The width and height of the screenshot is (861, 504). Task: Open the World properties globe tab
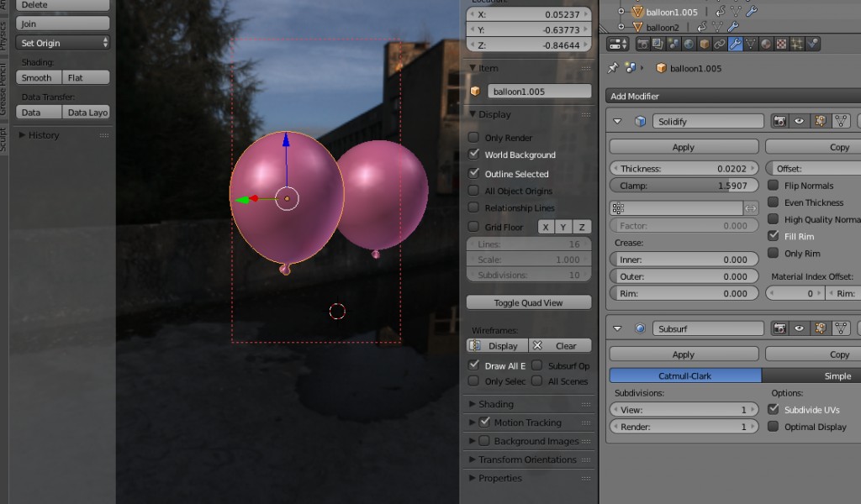[689, 44]
